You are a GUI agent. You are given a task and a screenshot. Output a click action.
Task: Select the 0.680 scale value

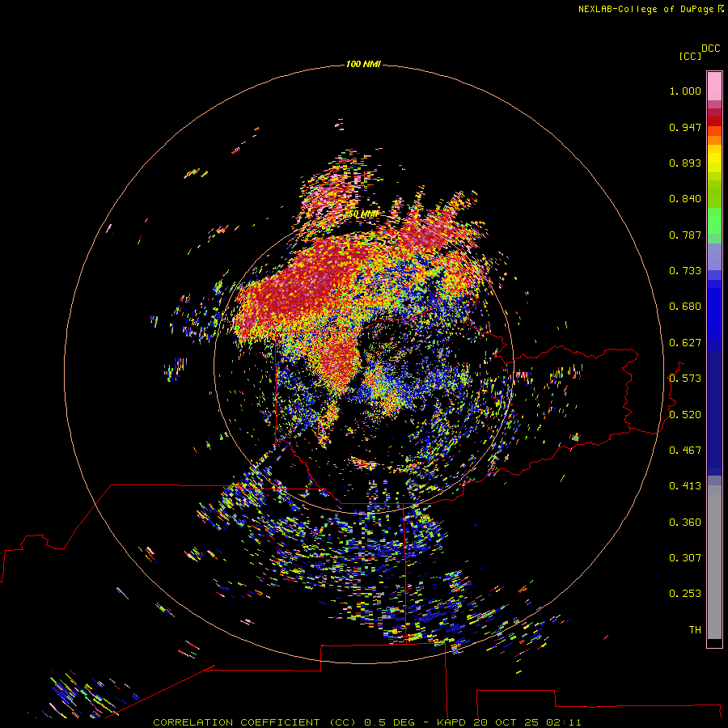pos(685,307)
